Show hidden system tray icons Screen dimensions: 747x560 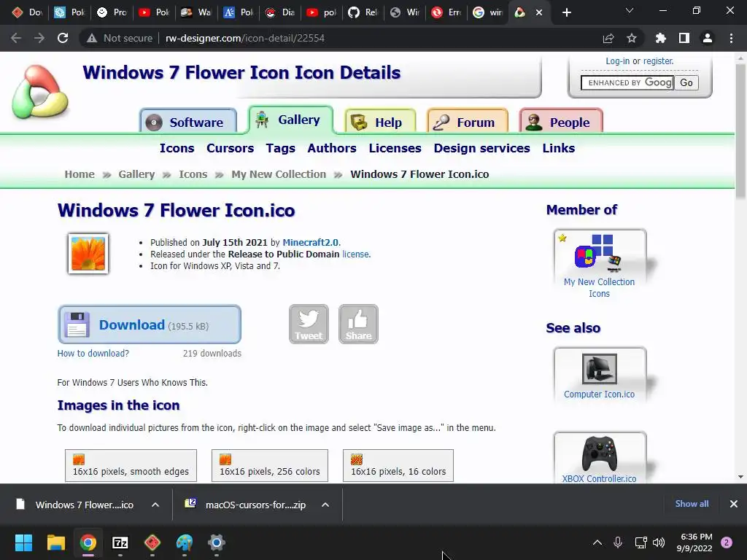pyautogui.click(x=597, y=542)
